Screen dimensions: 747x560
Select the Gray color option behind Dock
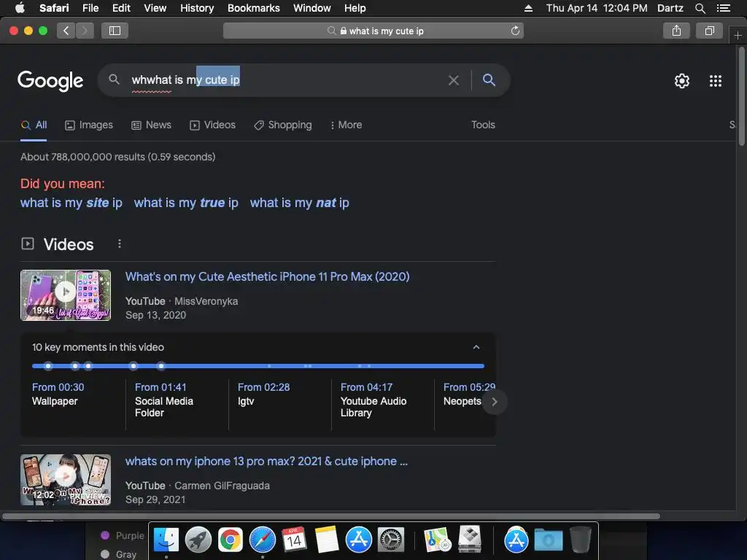(119, 554)
